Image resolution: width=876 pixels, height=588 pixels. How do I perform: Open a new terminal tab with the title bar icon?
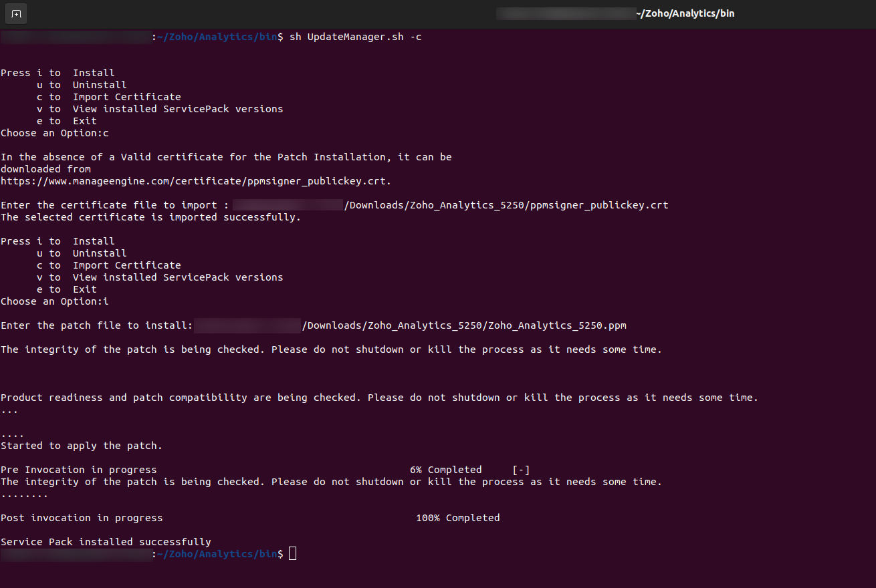tap(16, 13)
